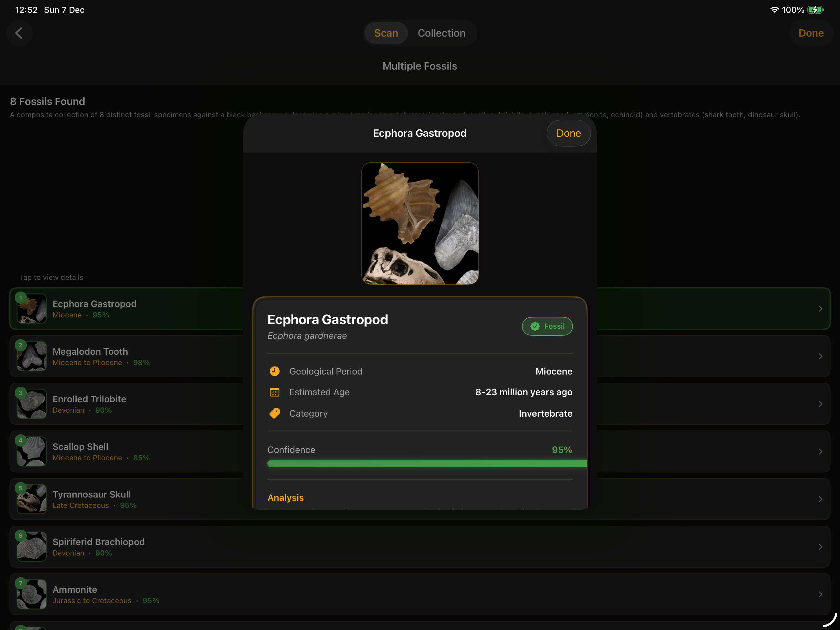The height and width of the screenshot is (630, 840).
Task: Expand the Tyrannosaur Skull row chevron
Action: click(820, 499)
